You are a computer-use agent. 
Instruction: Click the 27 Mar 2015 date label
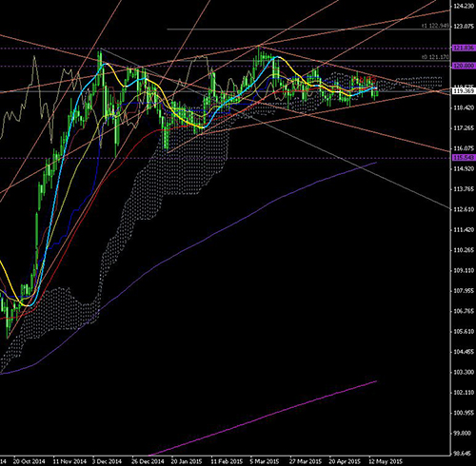306,461
